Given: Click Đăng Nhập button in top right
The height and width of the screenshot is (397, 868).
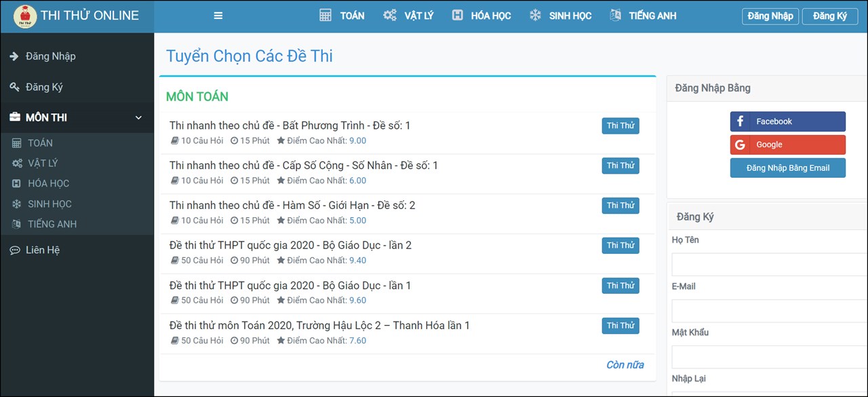Looking at the screenshot, I should click(x=770, y=16).
